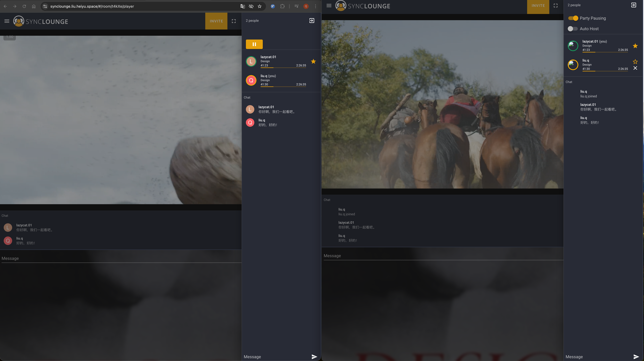Click the yellow pause button
Screen dimensions: 644x361
254,44
